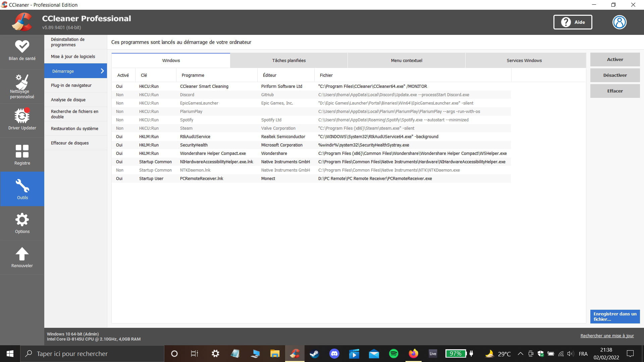This screenshot has width=644, height=362.
Task: Open Effaceur de disques
Action: point(75,143)
